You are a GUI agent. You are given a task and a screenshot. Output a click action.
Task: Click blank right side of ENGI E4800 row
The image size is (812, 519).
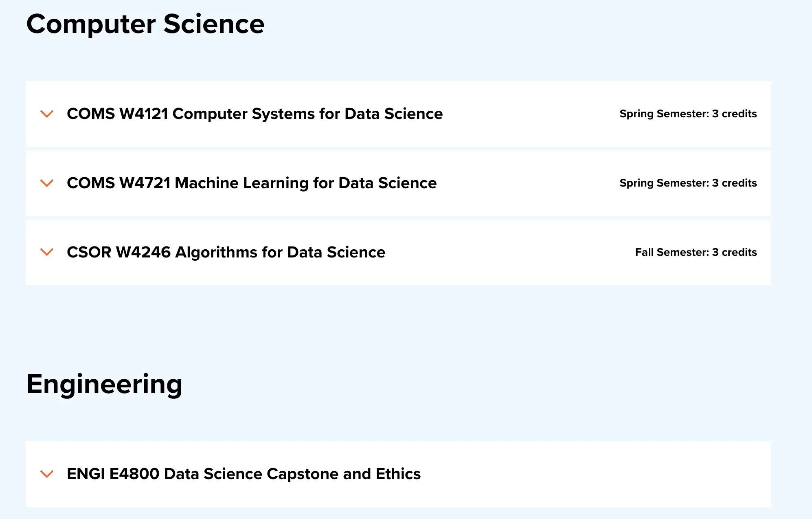pyautogui.click(x=611, y=474)
